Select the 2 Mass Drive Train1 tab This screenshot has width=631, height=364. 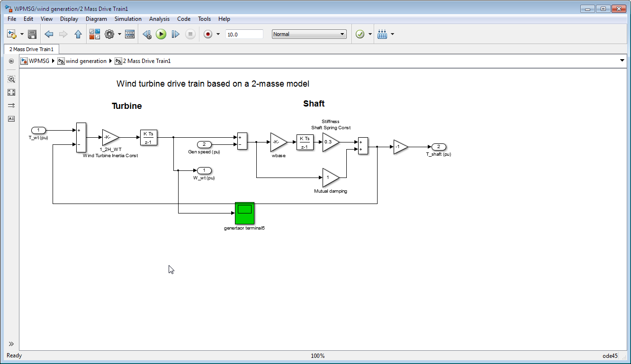click(31, 49)
